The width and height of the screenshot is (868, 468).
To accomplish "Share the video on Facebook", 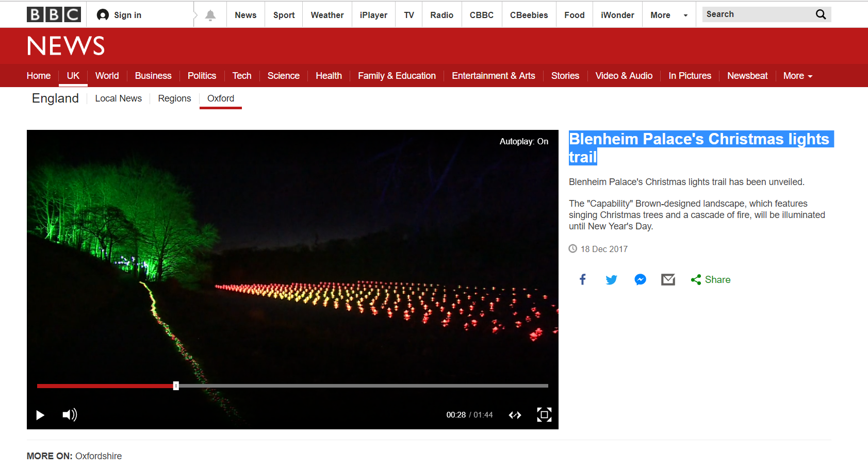I will [583, 279].
